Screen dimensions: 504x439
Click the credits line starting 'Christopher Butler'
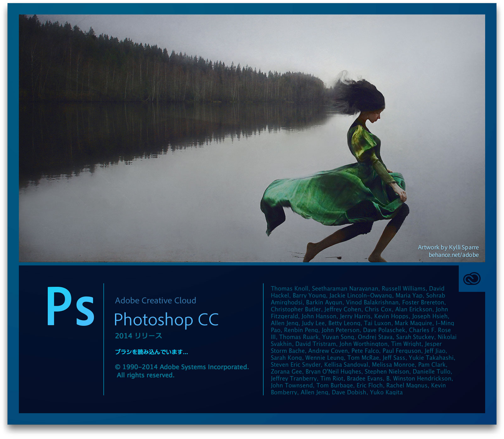click(x=359, y=309)
